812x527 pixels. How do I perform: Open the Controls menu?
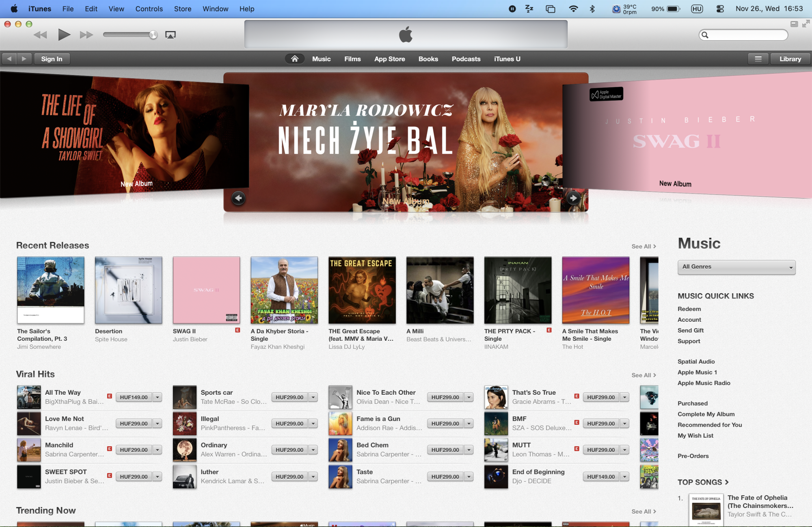149,9
